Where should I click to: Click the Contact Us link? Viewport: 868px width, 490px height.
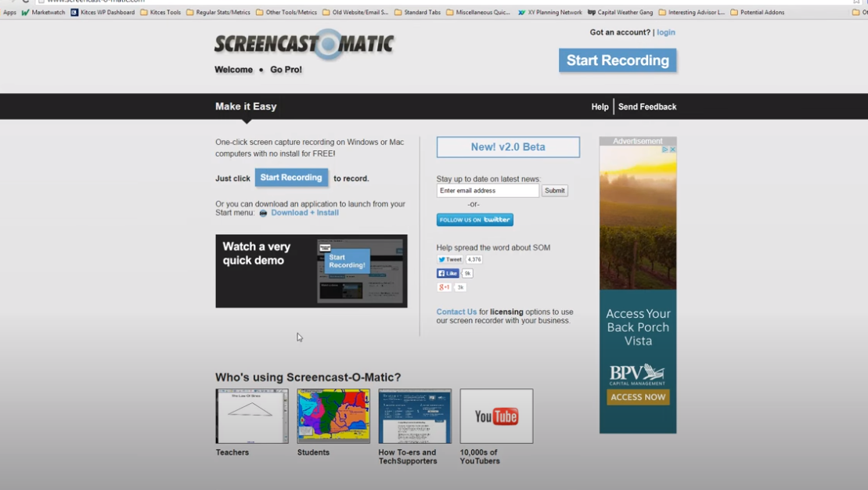click(456, 311)
